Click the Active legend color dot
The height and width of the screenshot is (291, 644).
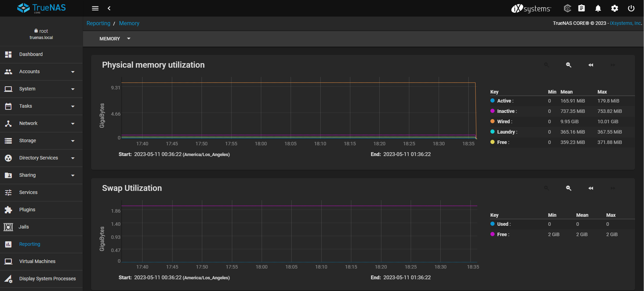[492, 101]
